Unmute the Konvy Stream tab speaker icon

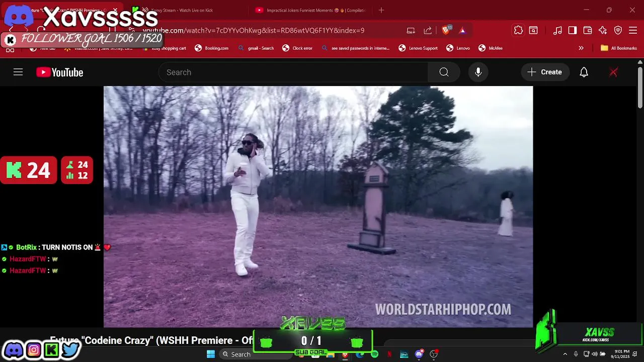pyautogui.click(x=145, y=10)
